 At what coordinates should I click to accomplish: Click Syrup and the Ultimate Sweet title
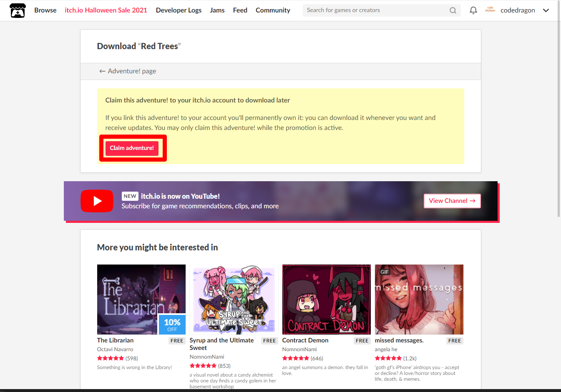(x=221, y=344)
